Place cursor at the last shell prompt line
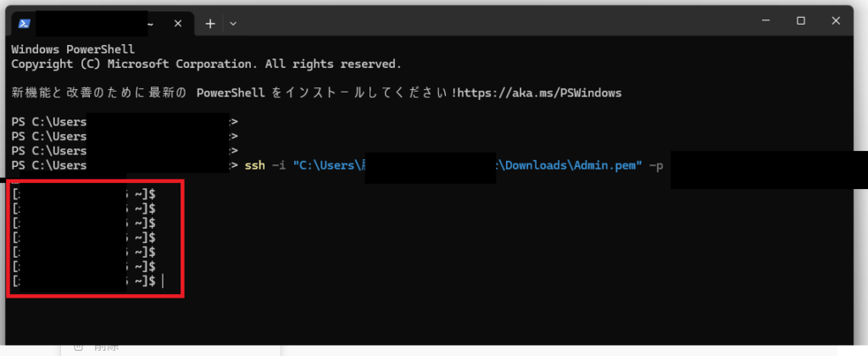Image resolution: width=868 pixels, height=356 pixels. pyautogui.click(x=87, y=281)
